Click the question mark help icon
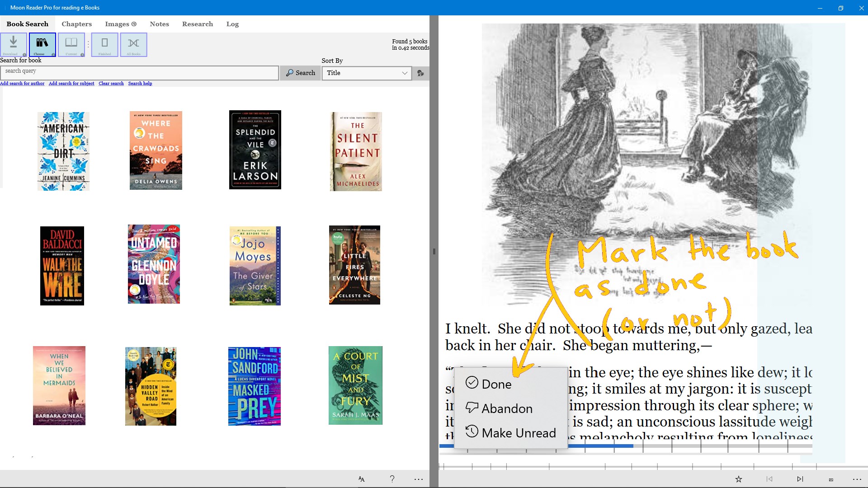Image resolution: width=868 pixels, height=488 pixels. pyautogui.click(x=392, y=479)
